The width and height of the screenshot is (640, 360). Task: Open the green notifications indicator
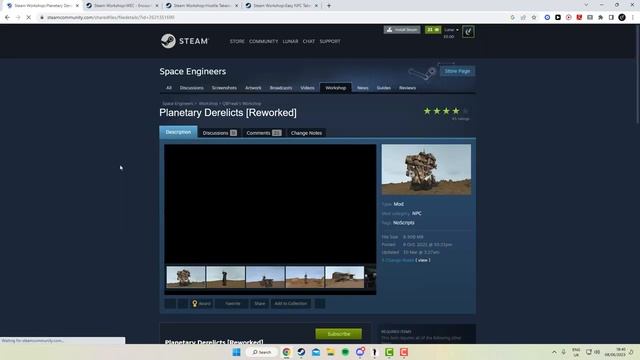click(433, 30)
